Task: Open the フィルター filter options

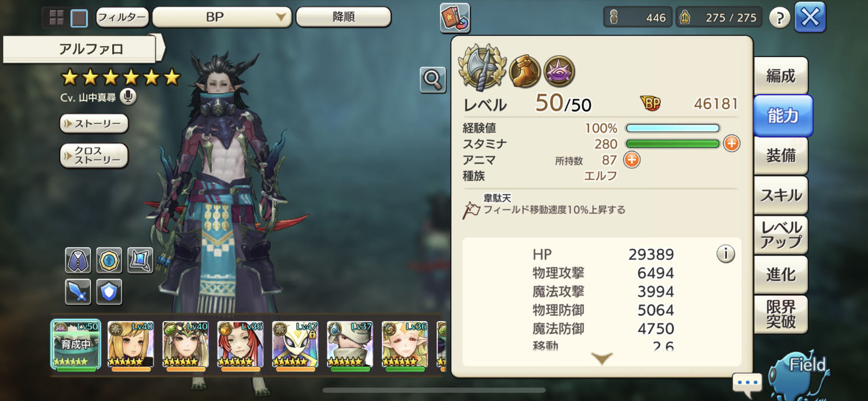Action: click(x=122, y=17)
